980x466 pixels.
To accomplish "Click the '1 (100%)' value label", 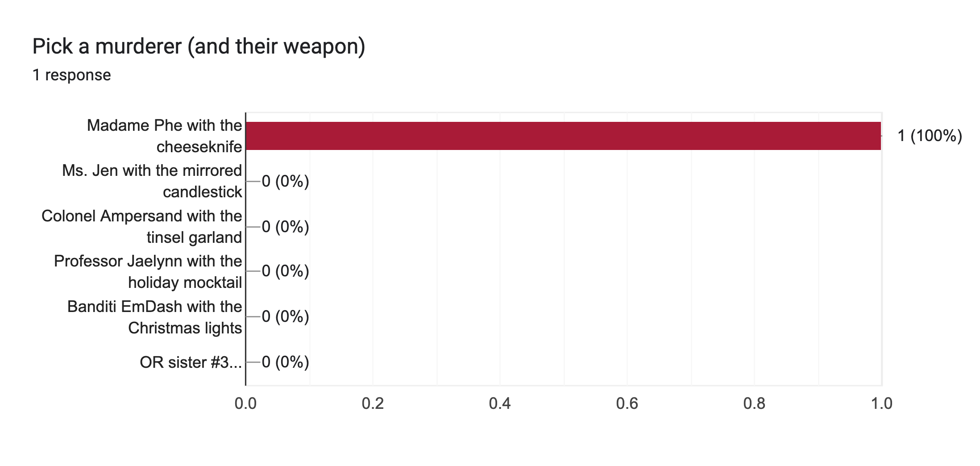I will (930, 136).
